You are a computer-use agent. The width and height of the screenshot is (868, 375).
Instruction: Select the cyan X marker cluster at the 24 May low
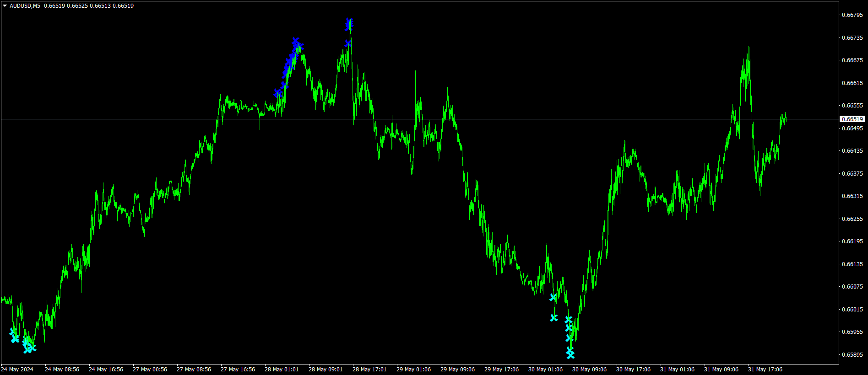pyautogui.click(x=22, y=341)
